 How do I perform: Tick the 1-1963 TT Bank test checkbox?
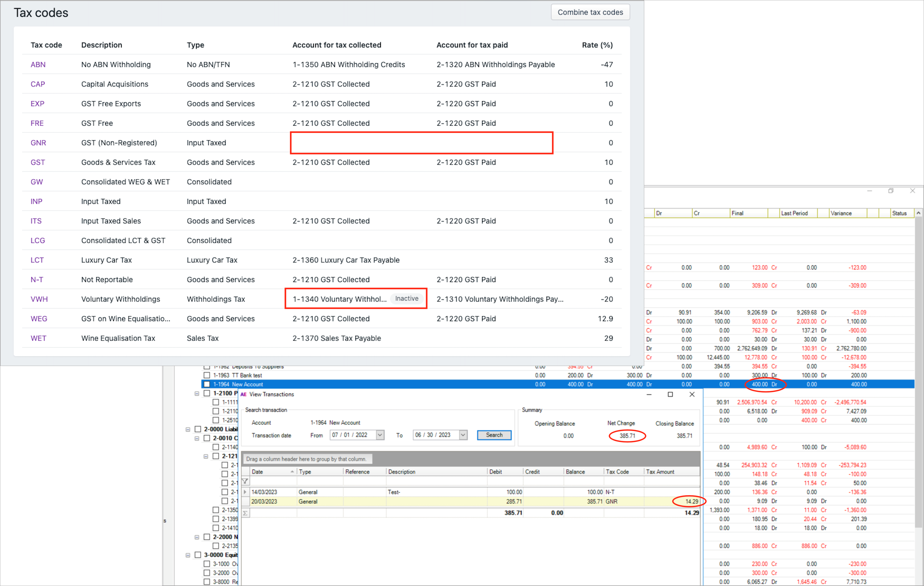click(207, 375)
